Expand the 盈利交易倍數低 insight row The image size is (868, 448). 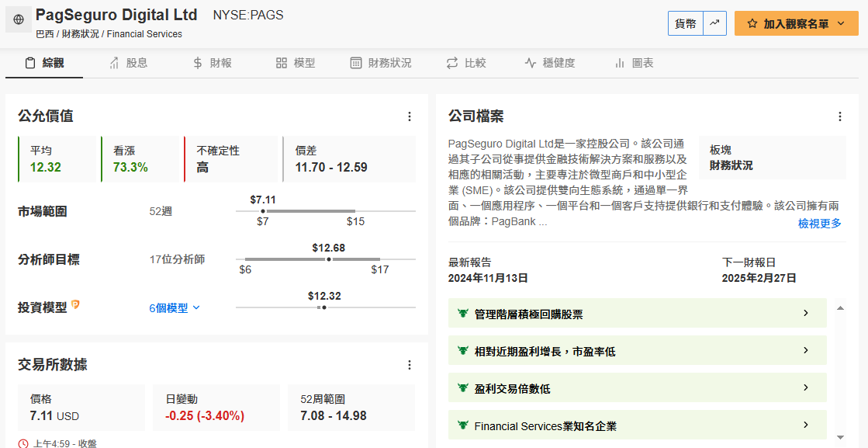pyautogui.click(x=637, y=387)
